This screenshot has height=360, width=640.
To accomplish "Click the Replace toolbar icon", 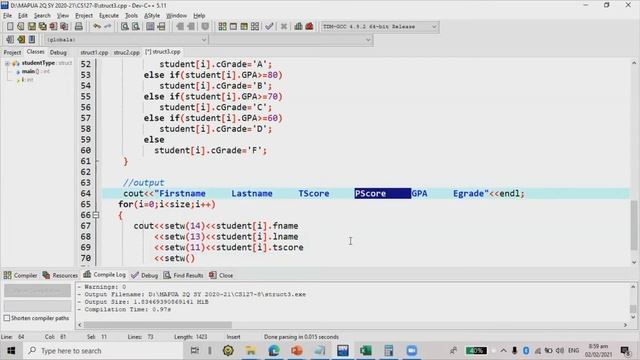I will (x=136, y=27).
